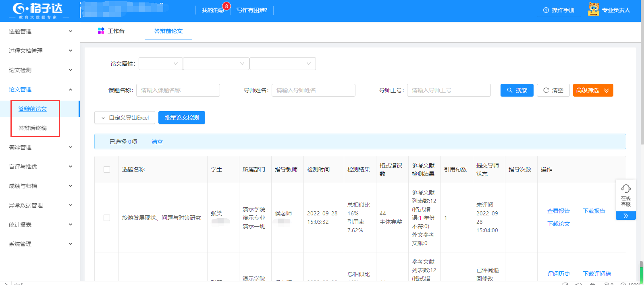
Task: Click the refresh-icon clear button
Action: [553, 90]
